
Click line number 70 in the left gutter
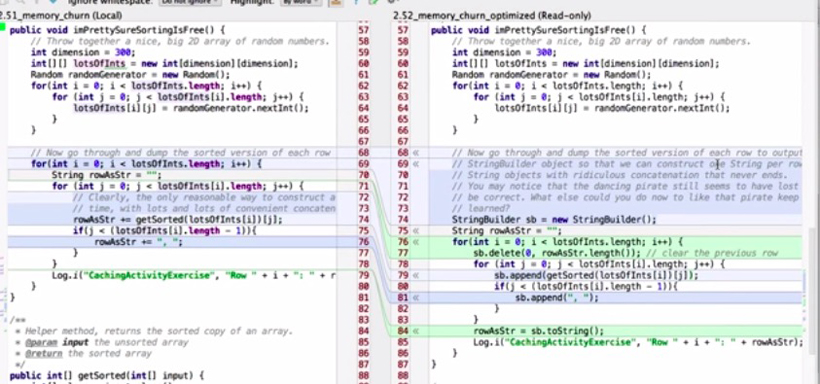(363, 175)
